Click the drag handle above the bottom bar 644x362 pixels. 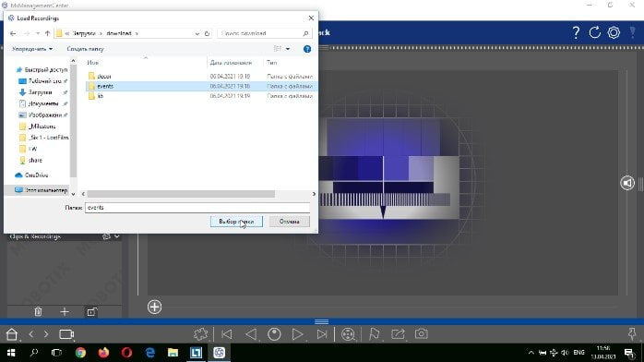(x=322, y=321)
